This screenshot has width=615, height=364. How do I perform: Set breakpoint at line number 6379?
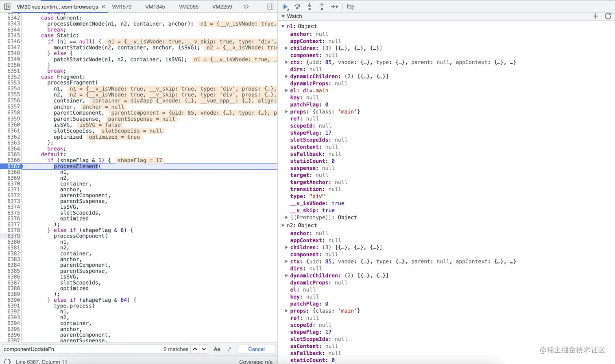coord(13,236)
